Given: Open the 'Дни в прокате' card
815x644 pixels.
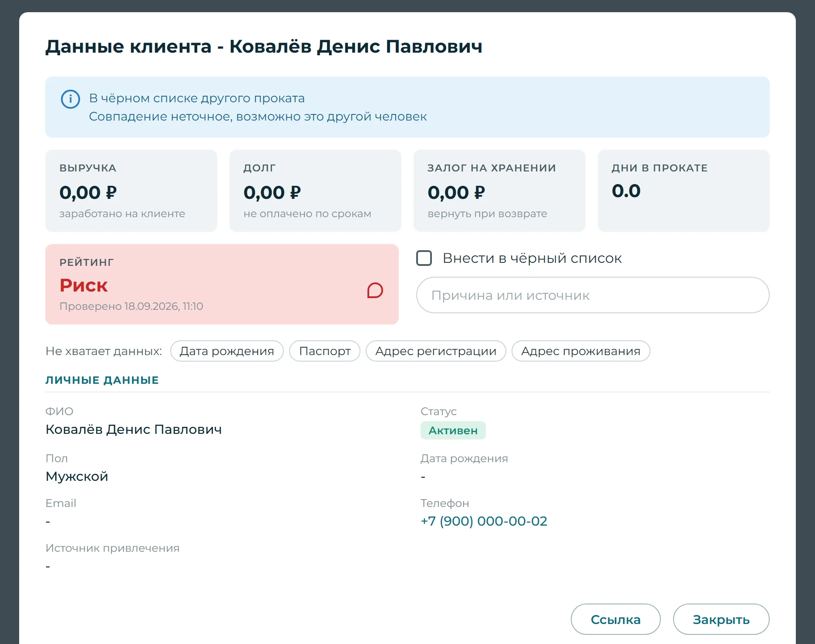Looking at the screenshot, I should (x=684, y=191).
